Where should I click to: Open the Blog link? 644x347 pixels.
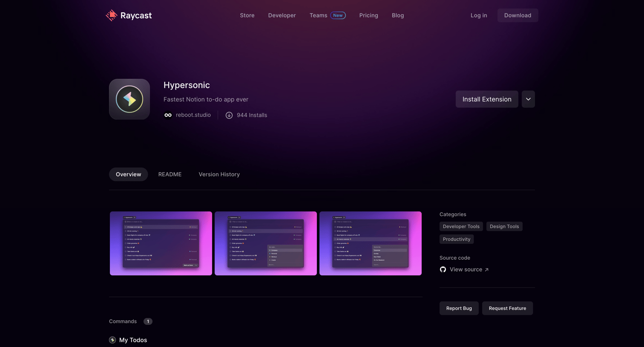(x=398, y=15)
